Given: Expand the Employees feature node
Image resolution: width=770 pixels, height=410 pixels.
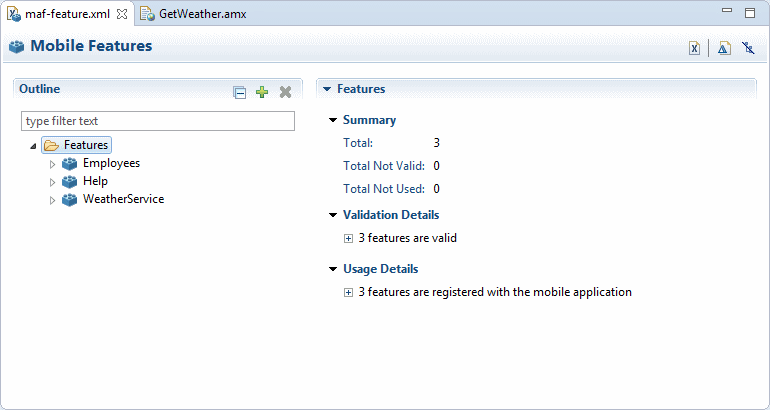Looking at the screenshot, I should [53, 164].
